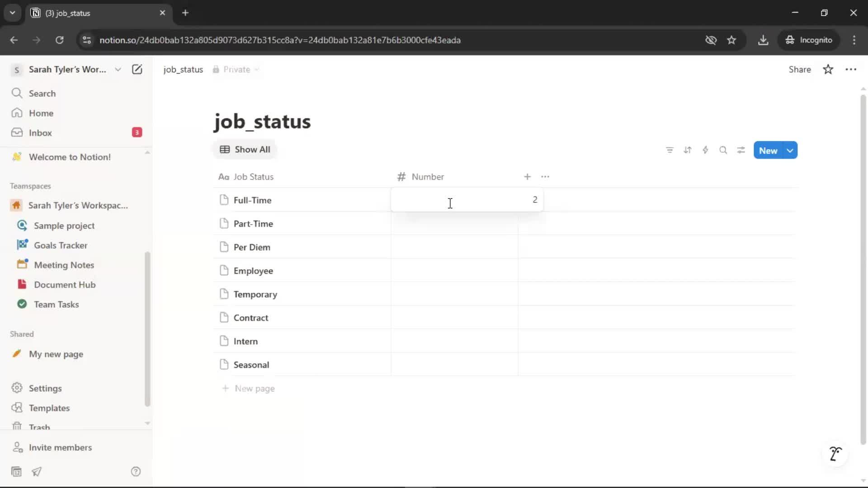The image size is (868, 488).
Task: Open Team Tasks page
Action: 56,305
